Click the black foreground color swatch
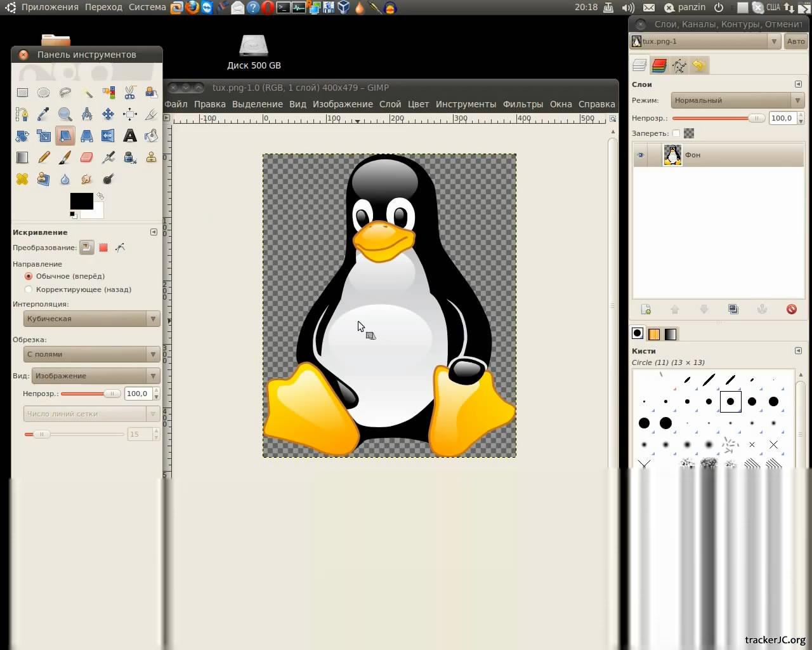 tap(81, 201)
